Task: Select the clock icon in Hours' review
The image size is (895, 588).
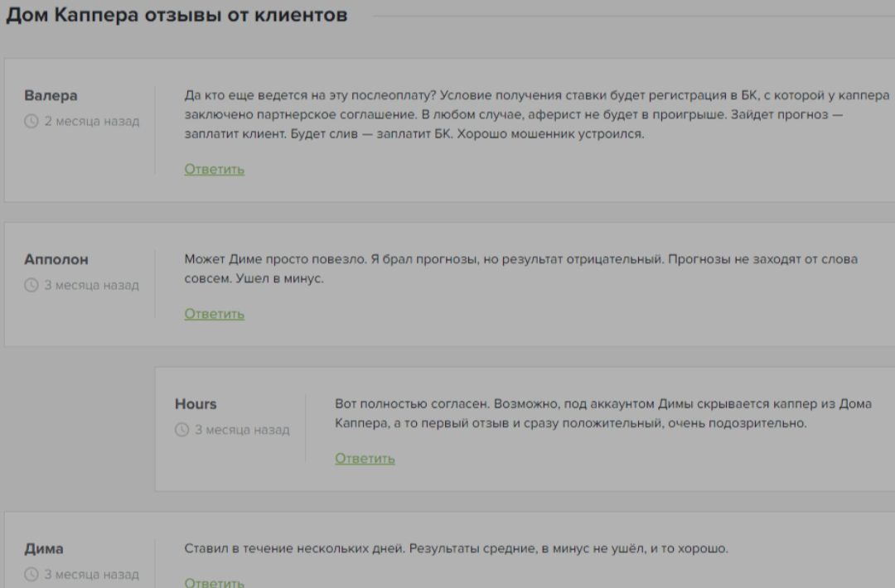Action: pyautogui.click(x=181, y=430)
